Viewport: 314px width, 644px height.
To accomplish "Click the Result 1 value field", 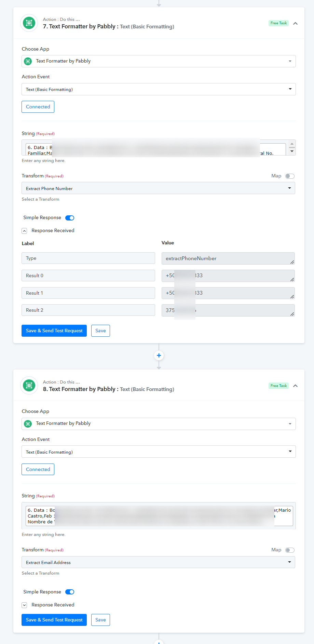I will pyautogui.click(x=228, y=293).
